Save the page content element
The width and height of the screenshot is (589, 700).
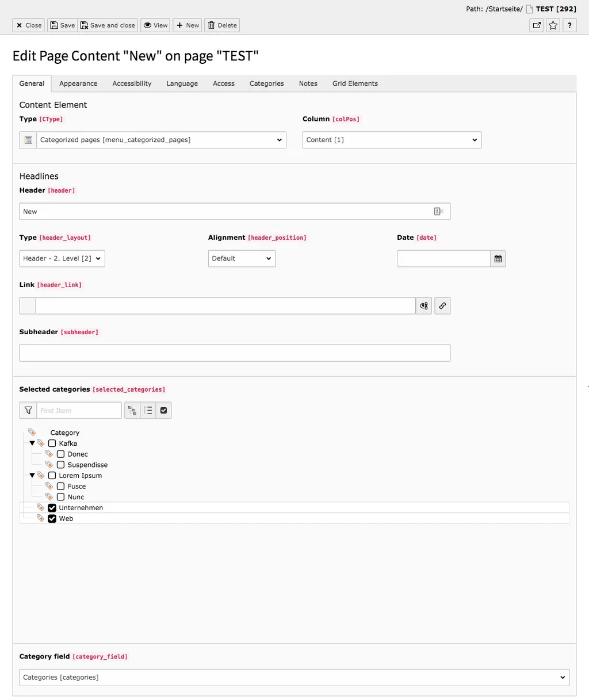pos(62,25)
